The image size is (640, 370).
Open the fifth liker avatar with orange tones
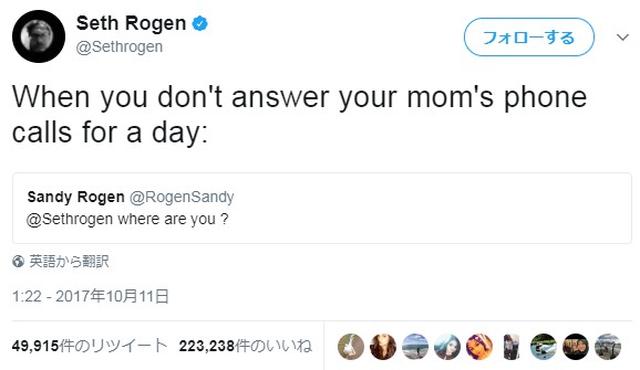point(479,347)
